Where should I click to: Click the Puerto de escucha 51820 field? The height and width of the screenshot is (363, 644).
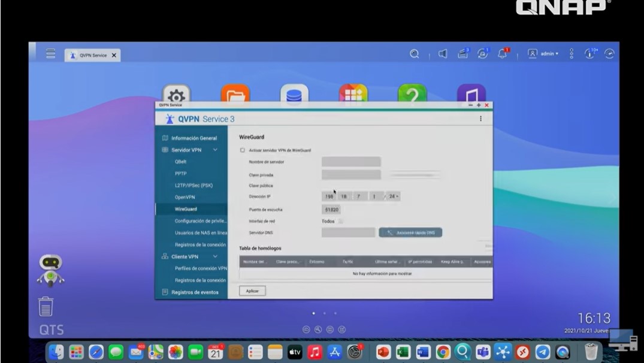tap(331, 210)
